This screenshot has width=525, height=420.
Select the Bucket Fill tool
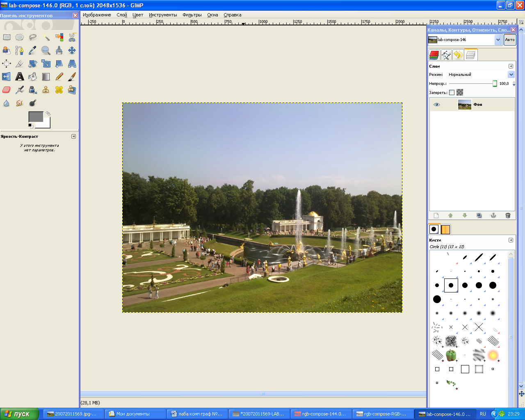(32, 77)
